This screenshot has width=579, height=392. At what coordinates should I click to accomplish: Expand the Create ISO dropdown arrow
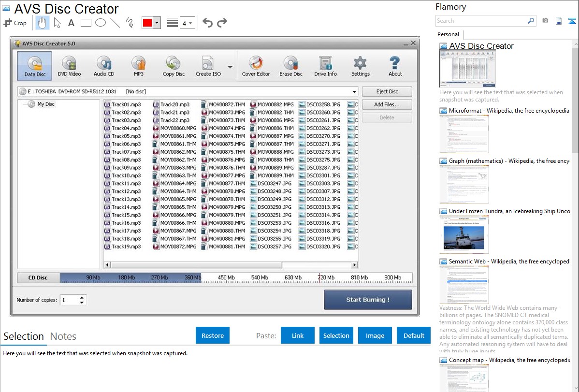230,67
